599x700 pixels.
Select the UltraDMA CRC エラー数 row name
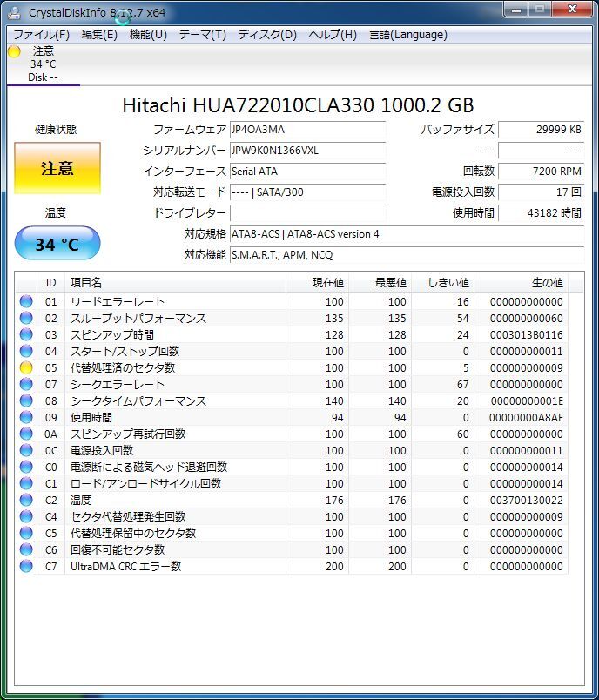[x=126, y=566]
